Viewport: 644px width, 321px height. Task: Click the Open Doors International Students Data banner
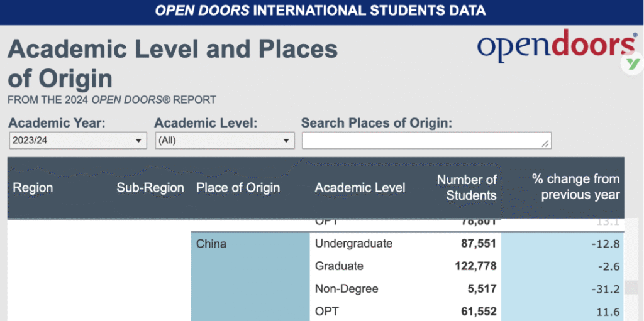pos(321,11)
